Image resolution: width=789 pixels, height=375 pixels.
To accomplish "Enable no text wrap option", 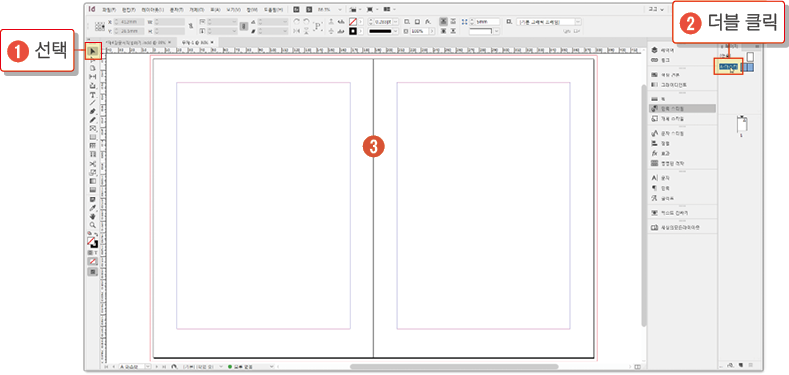I will (x=443, y=21).
